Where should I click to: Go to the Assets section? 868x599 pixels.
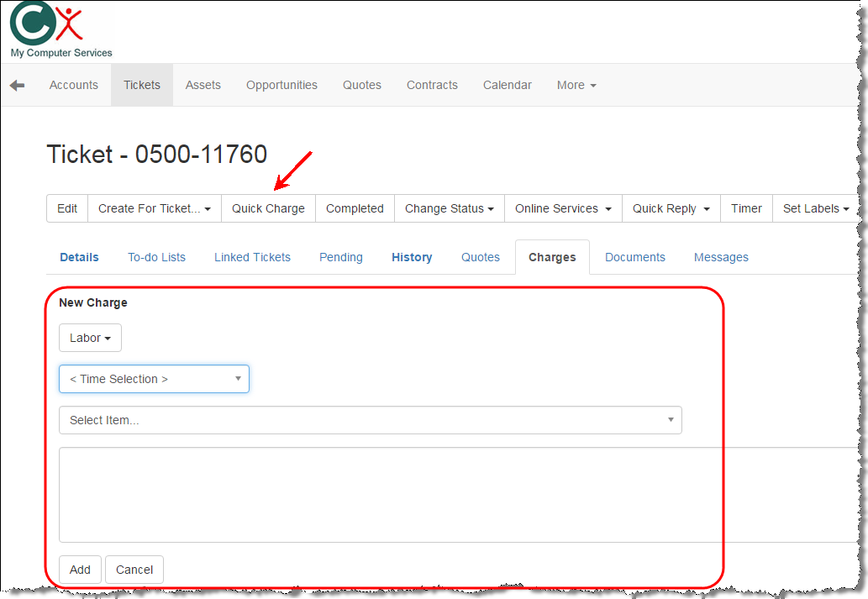tap(203, 86)
